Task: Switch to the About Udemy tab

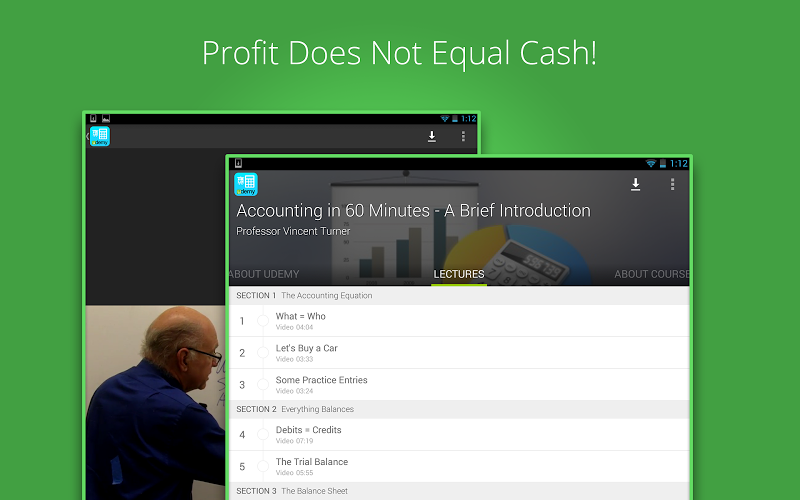Action: point(264,274)
